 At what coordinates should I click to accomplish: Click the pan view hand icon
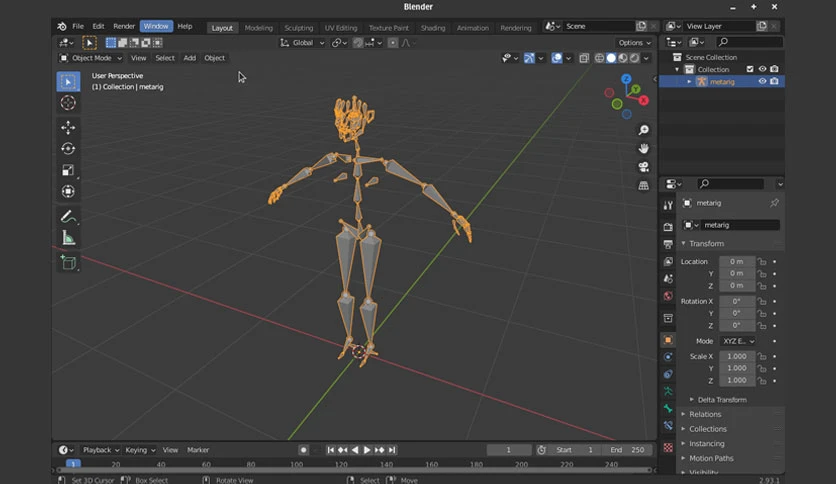pyautogui.click(x=644, y=149)
